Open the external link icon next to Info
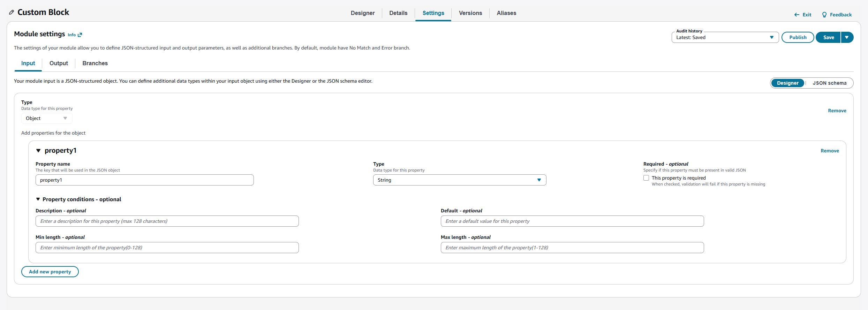The image size is (868, 310). pyautogui.click(x=80, y=35)
